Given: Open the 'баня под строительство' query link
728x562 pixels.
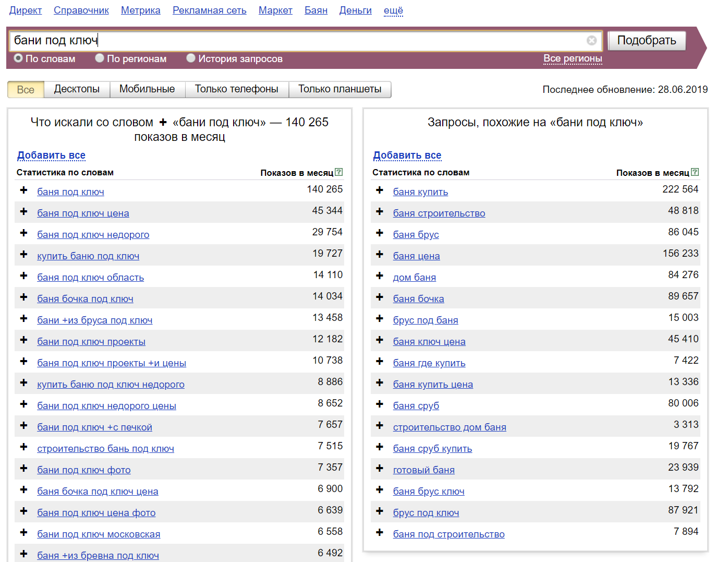Looking at the screenshot, I should click(449, 534).
